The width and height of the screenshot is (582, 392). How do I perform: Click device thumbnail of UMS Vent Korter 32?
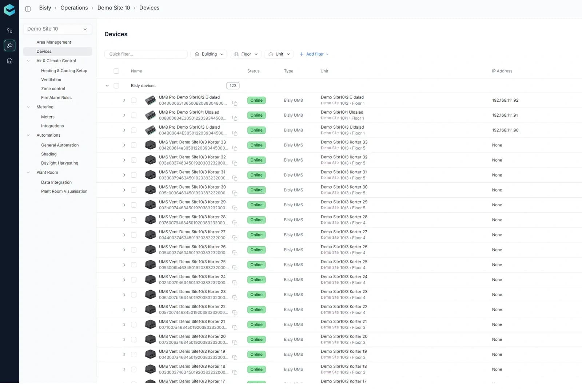(150, 160)
